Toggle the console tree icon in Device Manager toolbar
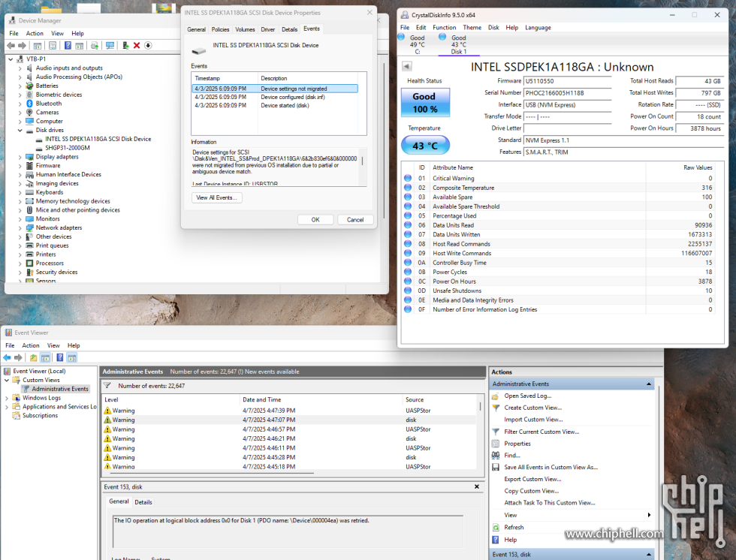 point(38,46)
